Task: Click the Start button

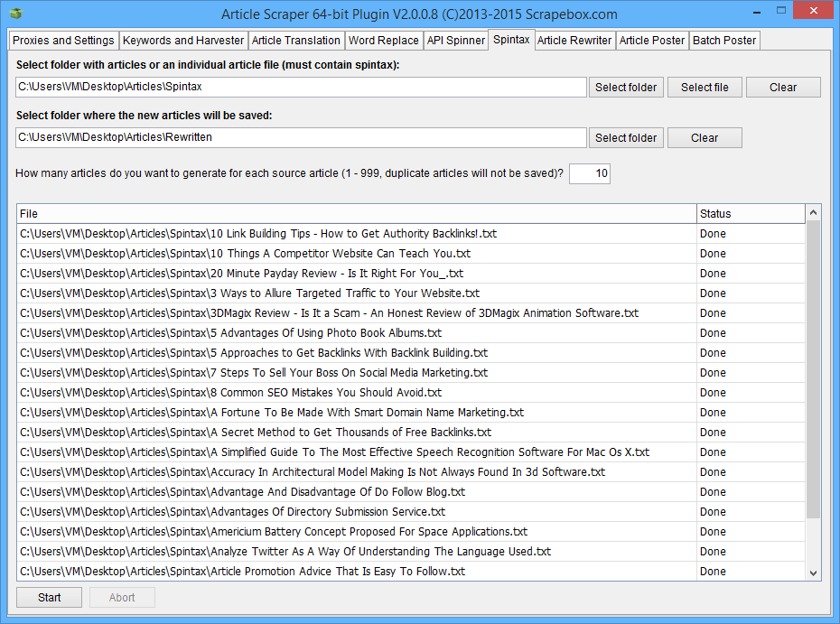Action: pos(50,598)
